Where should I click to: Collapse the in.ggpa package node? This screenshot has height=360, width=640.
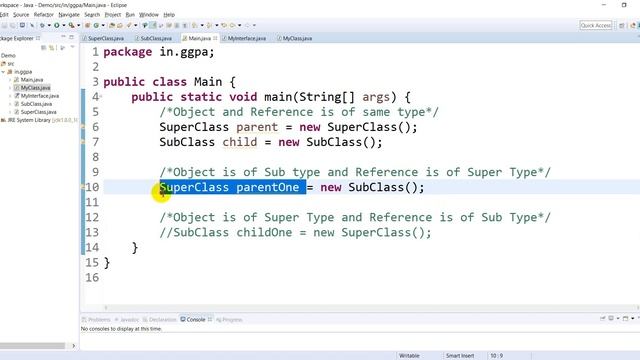[3, 72]
